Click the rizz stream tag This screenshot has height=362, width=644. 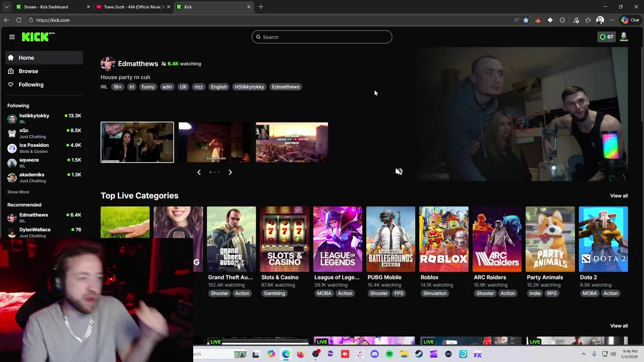pos(199,86)
